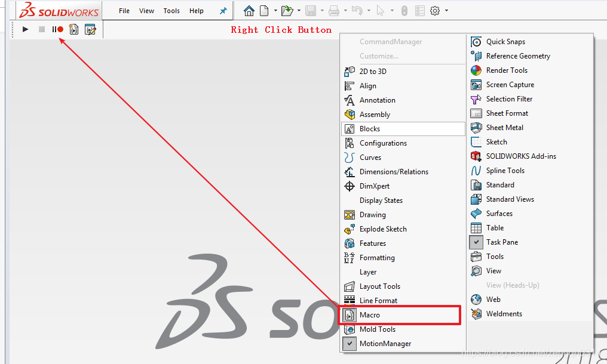The image size is (607, 364).
Task: Edit an existing macro
Action: click(90, 29)
